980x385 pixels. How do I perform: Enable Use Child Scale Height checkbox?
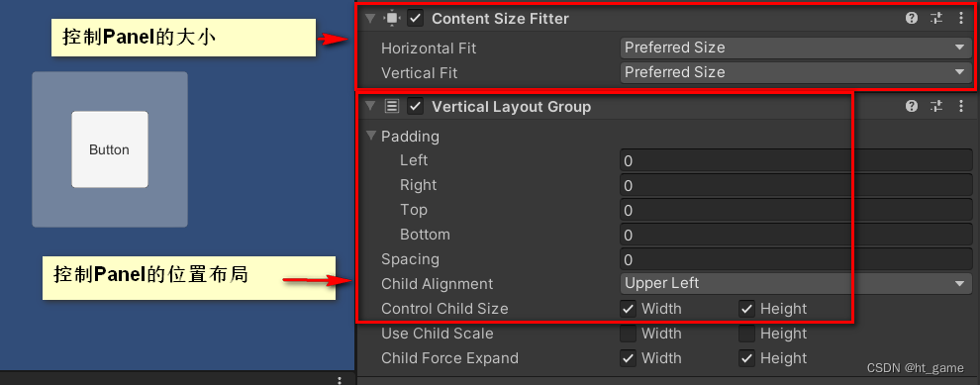coord(746,334)
